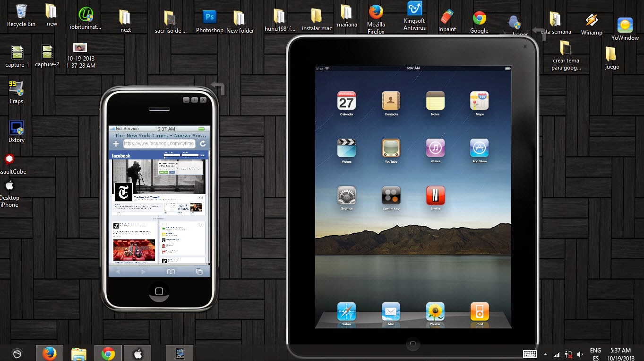Select the Fraps desktop icon
This screenshot has height=361, width=644.
click(17, 92)
